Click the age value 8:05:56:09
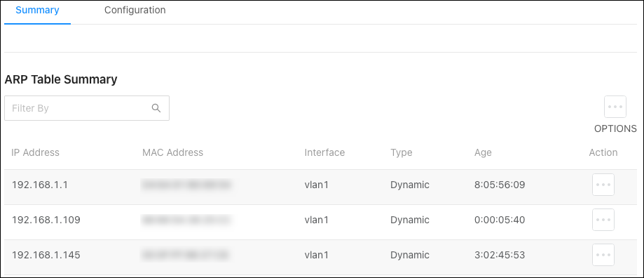This screenshot has height=278, width=644. [x=500, y=185]
